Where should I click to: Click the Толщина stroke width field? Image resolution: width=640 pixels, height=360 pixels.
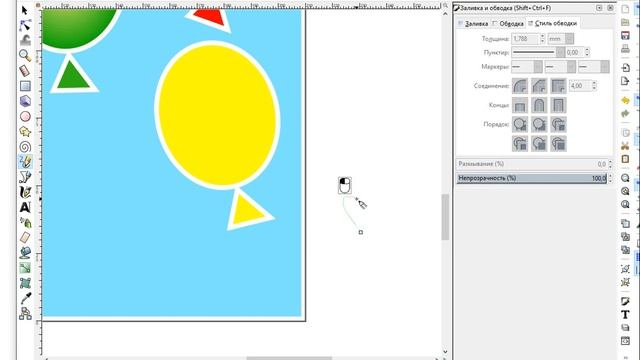click(526, 39)
